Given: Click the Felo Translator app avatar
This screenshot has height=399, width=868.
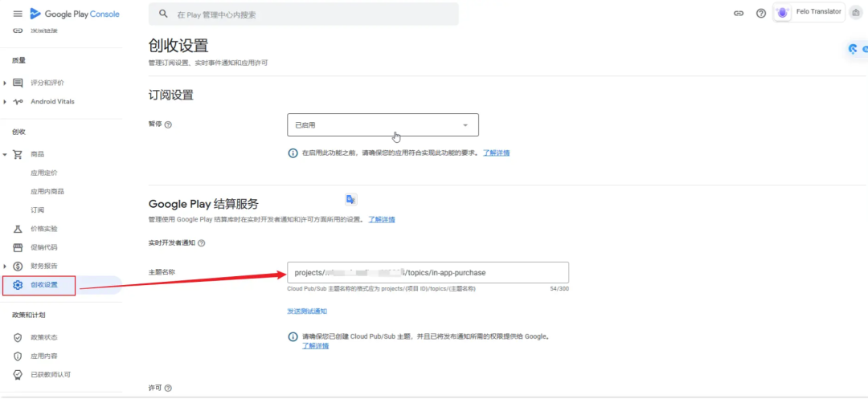Looking at the screenshot, I should pos(782,13).
